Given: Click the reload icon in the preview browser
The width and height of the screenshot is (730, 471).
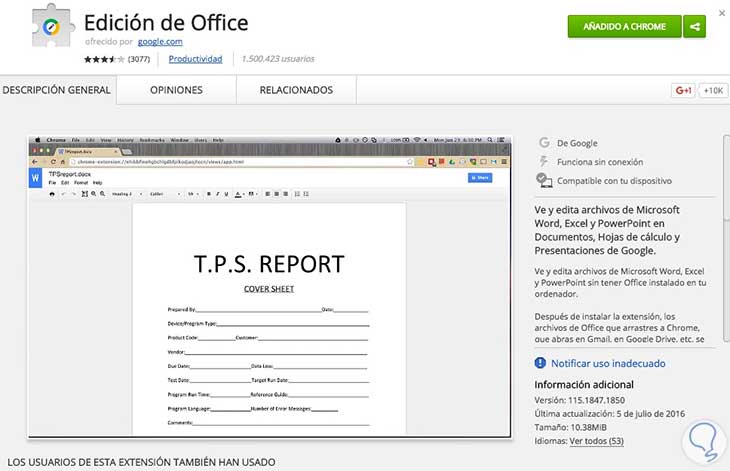Looking at the screenshot, I should (53, 161).
